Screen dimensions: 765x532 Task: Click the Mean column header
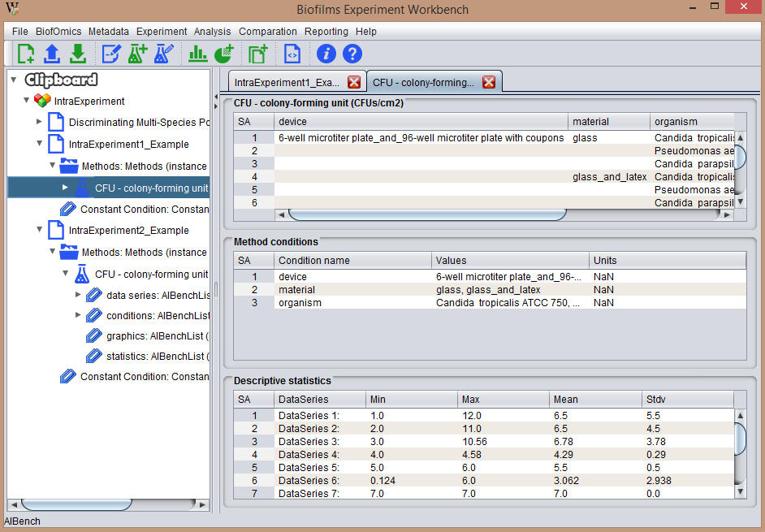click(595, 400)
